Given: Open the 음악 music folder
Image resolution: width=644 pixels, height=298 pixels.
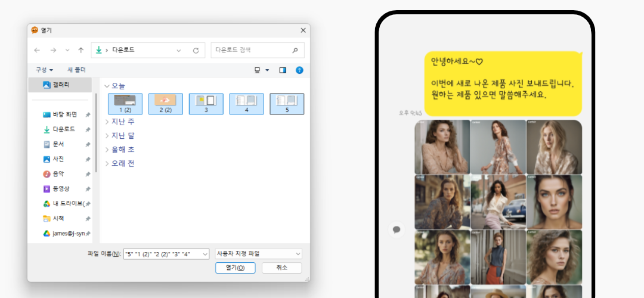Looking at the screenshot, I should point(58,174).
